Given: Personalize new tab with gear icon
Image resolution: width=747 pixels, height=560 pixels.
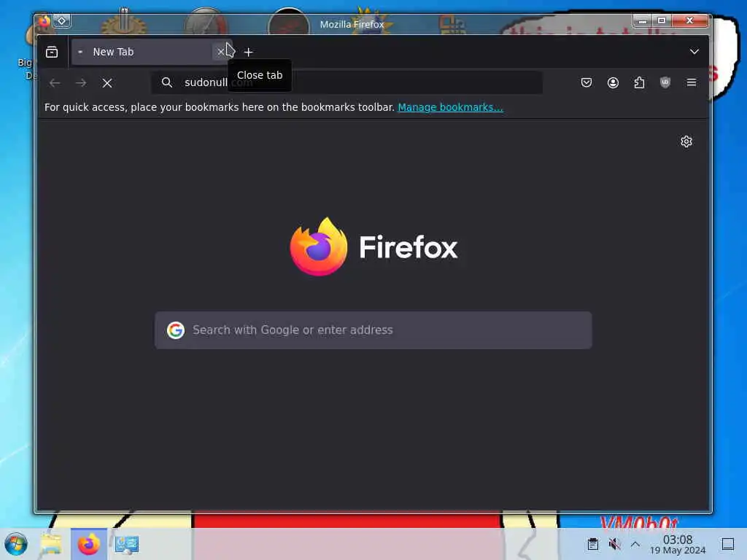Looking at the screenshot, I should tap(686, 141).
